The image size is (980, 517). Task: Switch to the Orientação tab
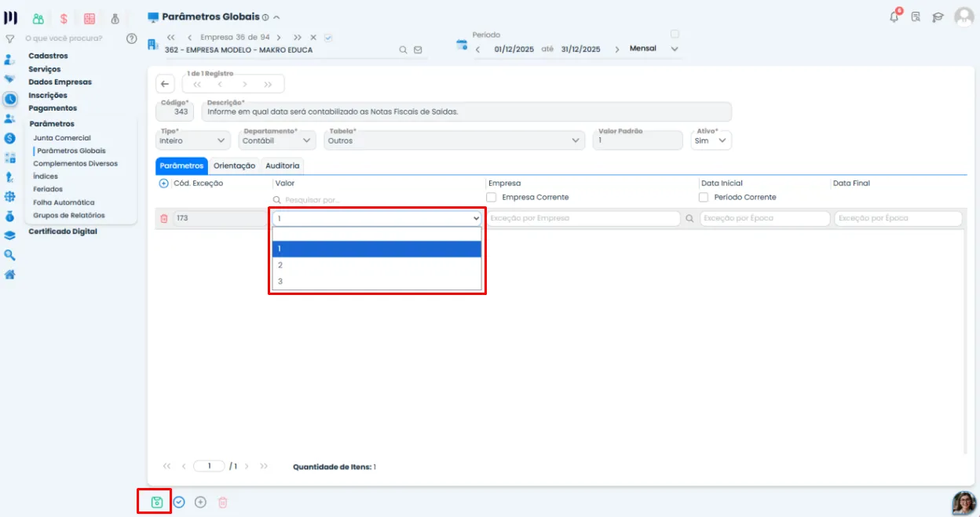[234, 166]
